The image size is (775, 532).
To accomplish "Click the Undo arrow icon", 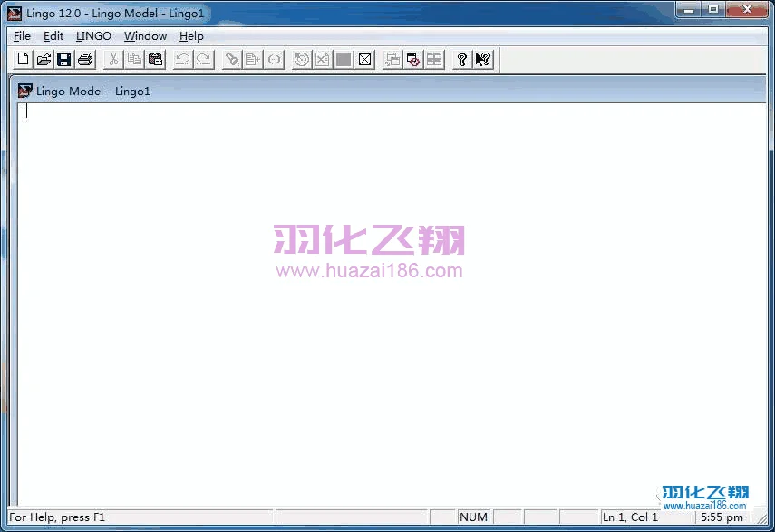I will point(183,59).
